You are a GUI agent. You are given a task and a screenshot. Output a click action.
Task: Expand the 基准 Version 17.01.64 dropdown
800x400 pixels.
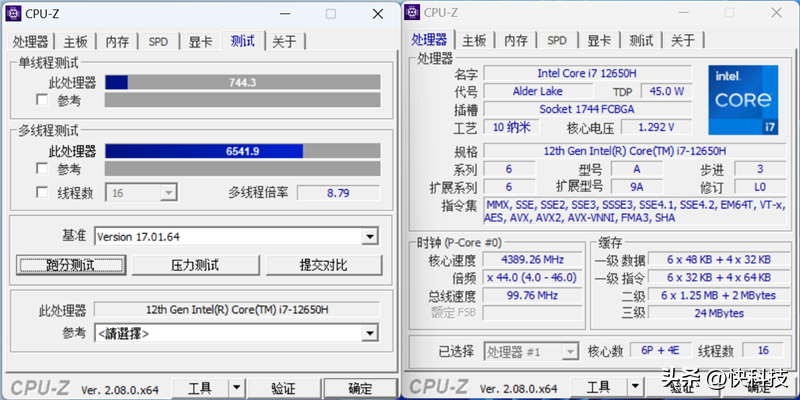coord(369,236)
